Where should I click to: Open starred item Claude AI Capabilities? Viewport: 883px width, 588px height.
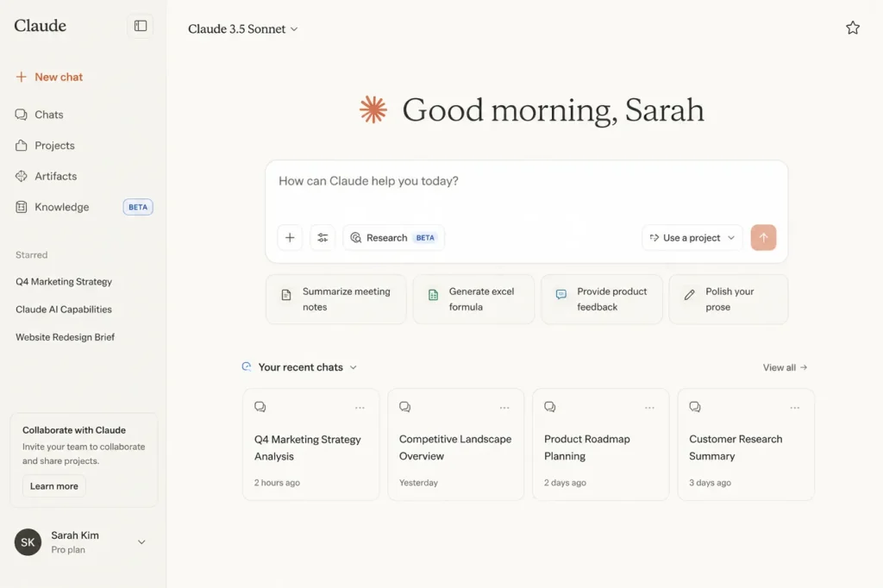(x=64, y=310)
